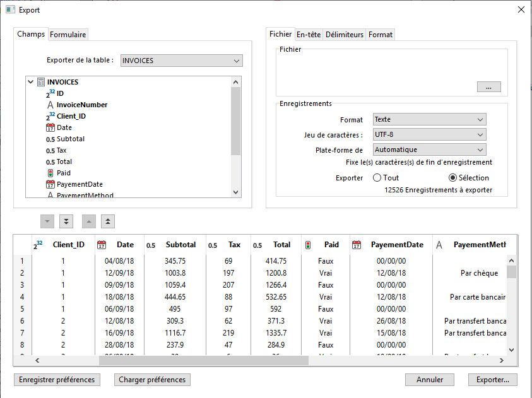532x398 pixels.
Task: Click the horizontal scrollbar of the preview grid
Action: point(203,361)
